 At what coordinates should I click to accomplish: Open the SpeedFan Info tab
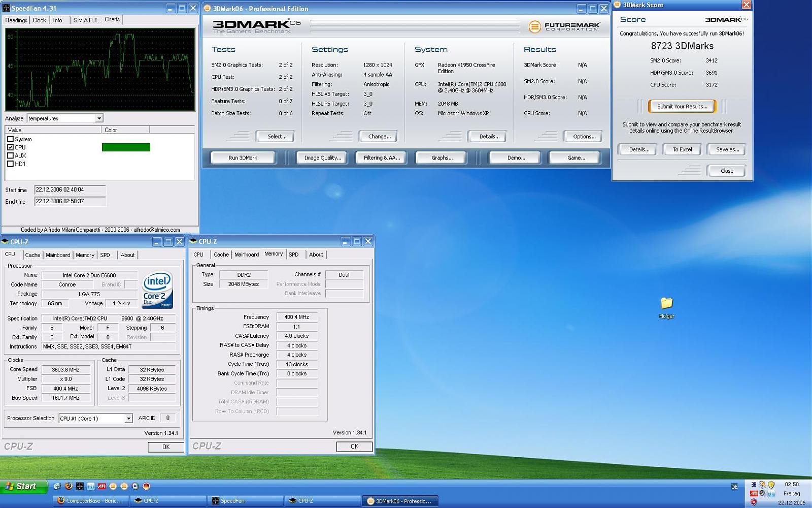tap(58, 20)
